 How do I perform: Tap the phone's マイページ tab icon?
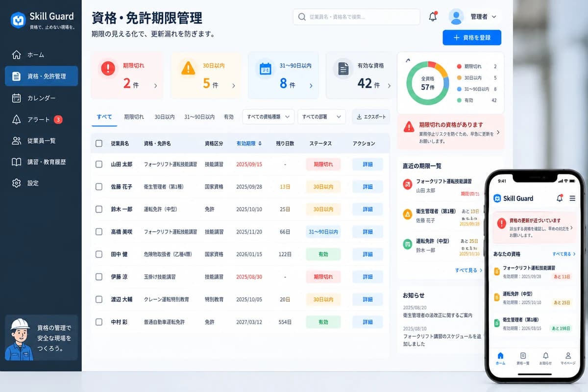(568, 356)
